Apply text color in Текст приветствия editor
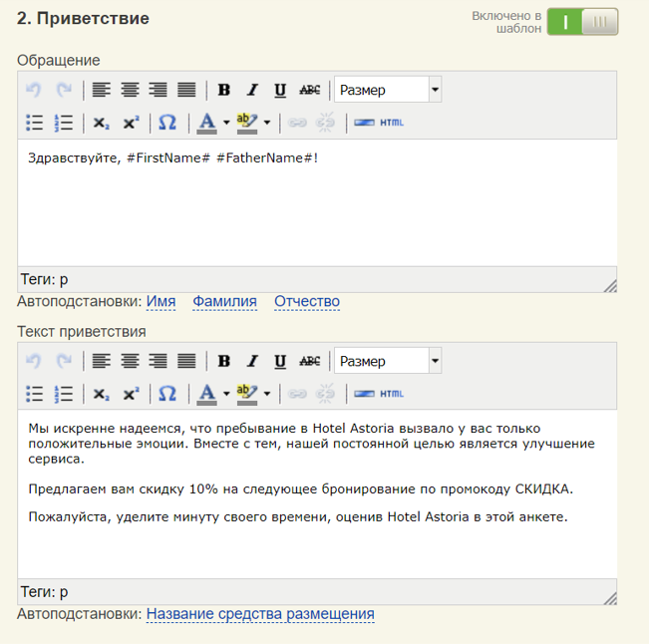This screenshot has width=649, height=644. click(207, 394)
